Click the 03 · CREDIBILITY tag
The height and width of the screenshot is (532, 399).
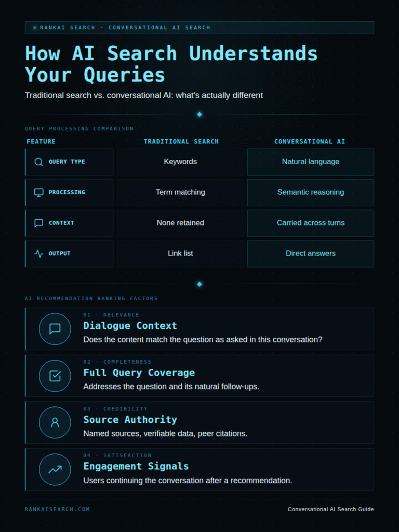tap(115, 409)
